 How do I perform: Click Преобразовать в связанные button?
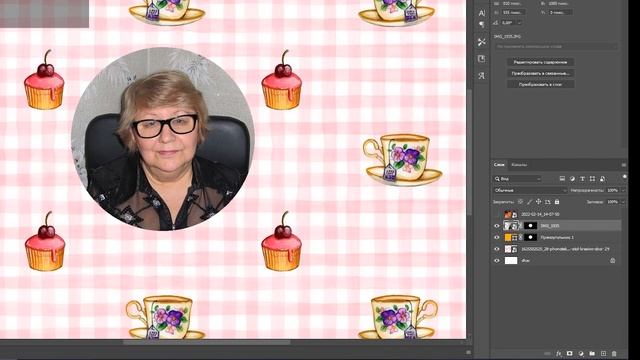(540, 73)
